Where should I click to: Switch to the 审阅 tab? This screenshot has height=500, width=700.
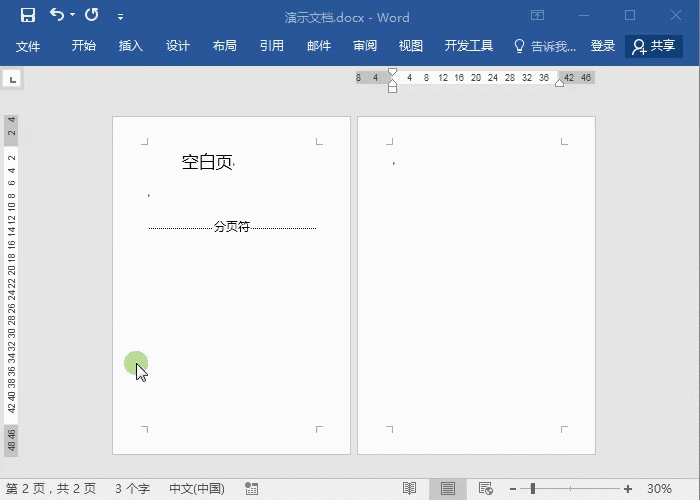click(x=365, y=46)
